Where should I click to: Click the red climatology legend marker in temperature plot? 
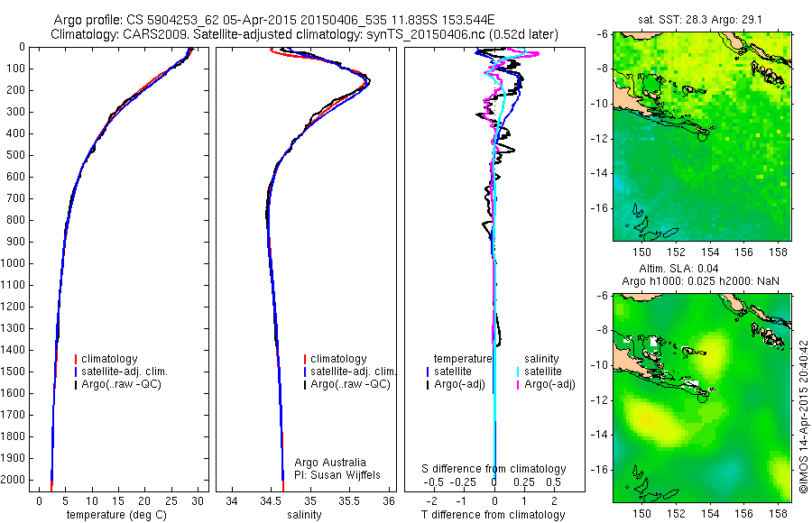(x=76, y=359)
